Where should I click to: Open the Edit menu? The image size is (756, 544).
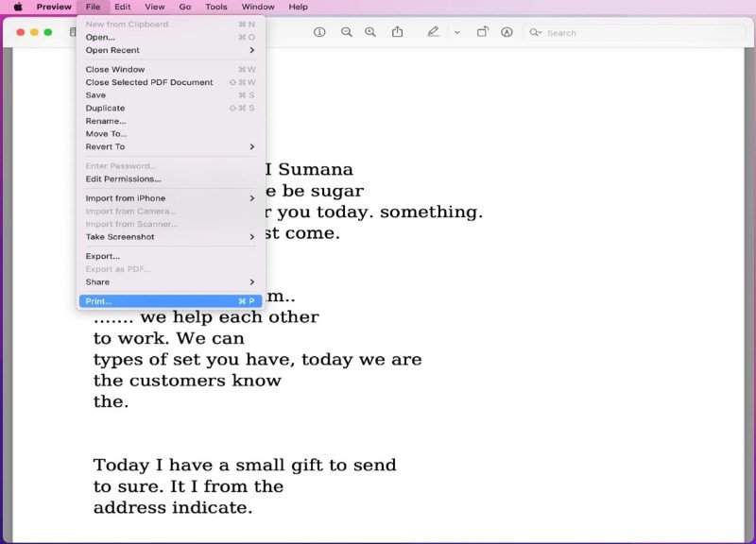tap(123, 7)
